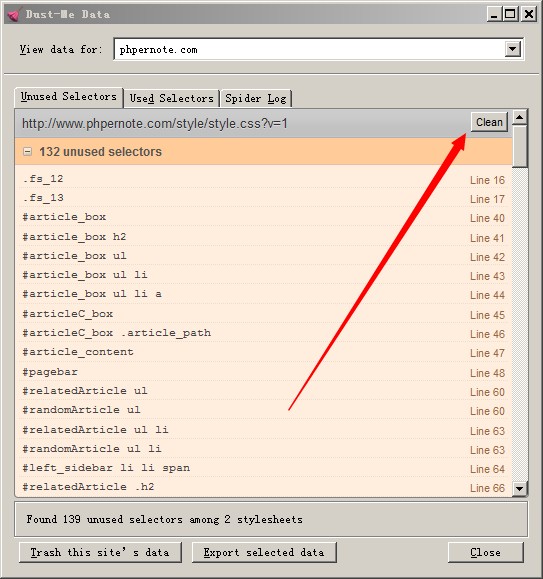
Task: Click Export selected data button
Action: [264, 552]
